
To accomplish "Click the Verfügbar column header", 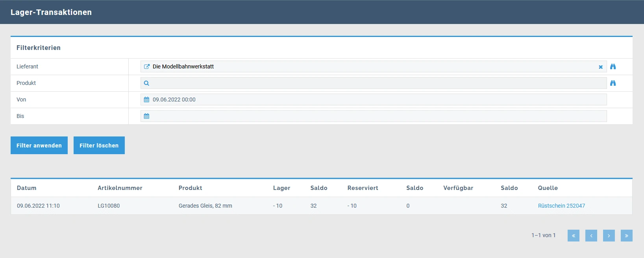I will 458,188.
